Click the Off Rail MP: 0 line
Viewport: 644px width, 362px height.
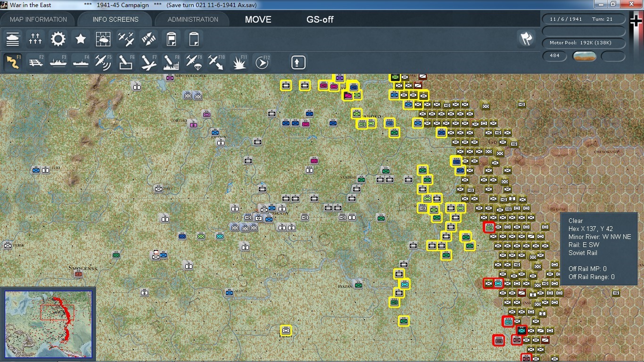coord(587,269)
